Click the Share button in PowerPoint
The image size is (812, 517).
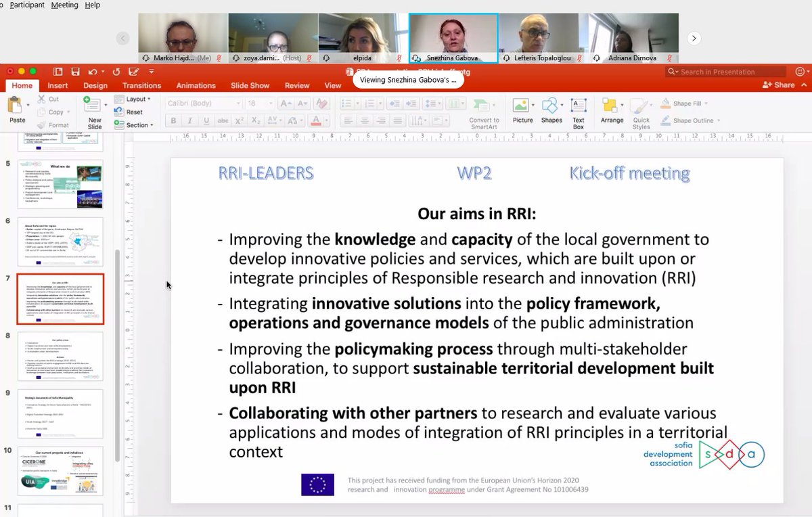(x=779, y=85)
